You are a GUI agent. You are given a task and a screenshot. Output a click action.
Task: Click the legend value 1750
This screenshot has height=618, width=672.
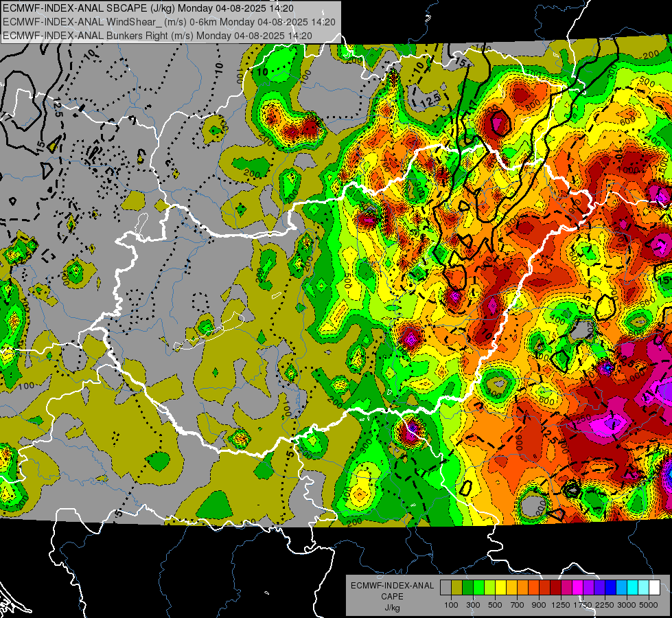[583, 605]
